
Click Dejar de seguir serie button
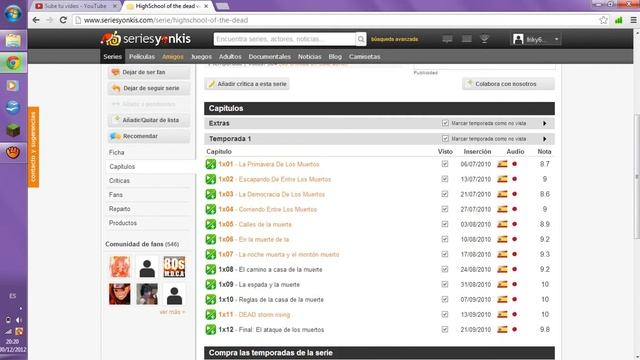pos(149,88)
